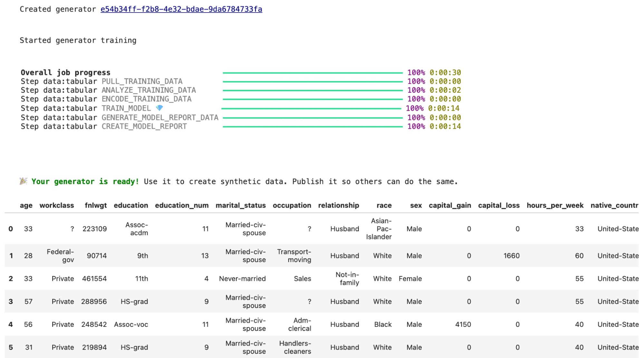Click the fnlwgt value 223109
Screen dimensions: 644x358
tap(94, 229)
